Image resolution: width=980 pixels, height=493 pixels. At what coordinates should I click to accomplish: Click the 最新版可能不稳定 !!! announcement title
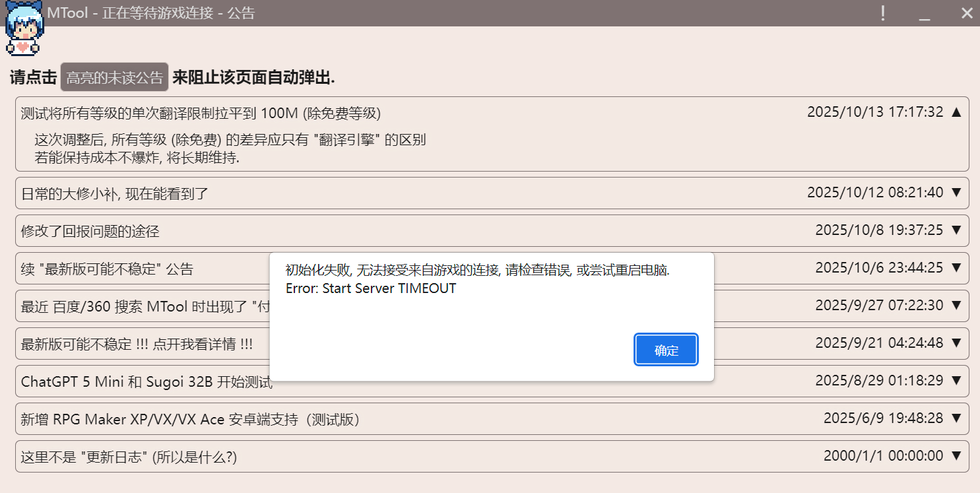pyautogui.click(x=137, y=344)
